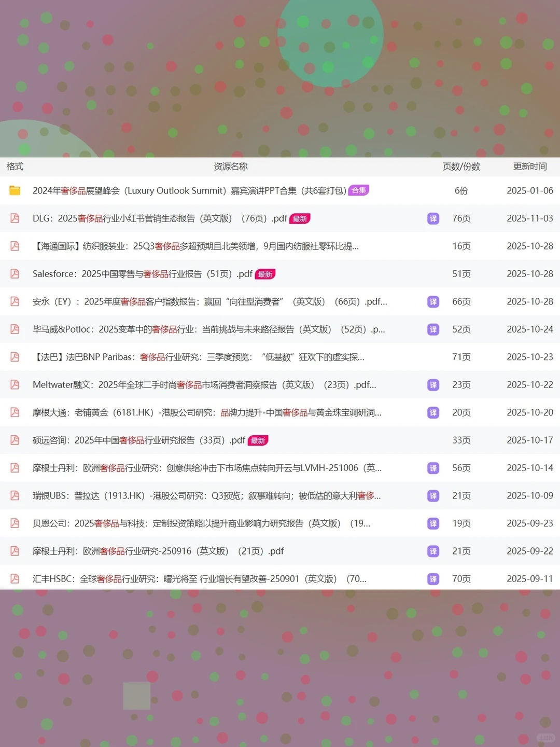The height and width of the screenshot is (747, 560).
Task: Click the translate icon on the 摩根士丹利 251006 row
Action: tap(433, 468)
